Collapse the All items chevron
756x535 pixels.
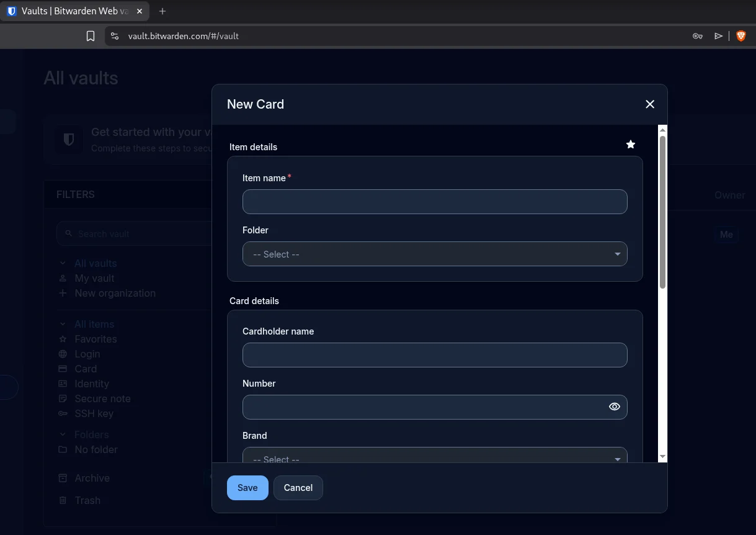click(x=63, y=324)
